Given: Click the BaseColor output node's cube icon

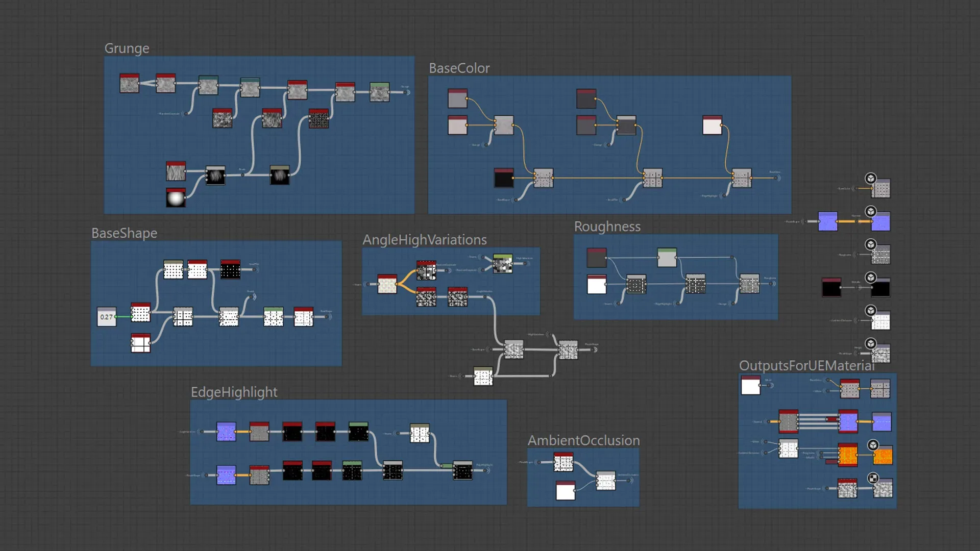Looking at the screenshot, I should 870,179.
